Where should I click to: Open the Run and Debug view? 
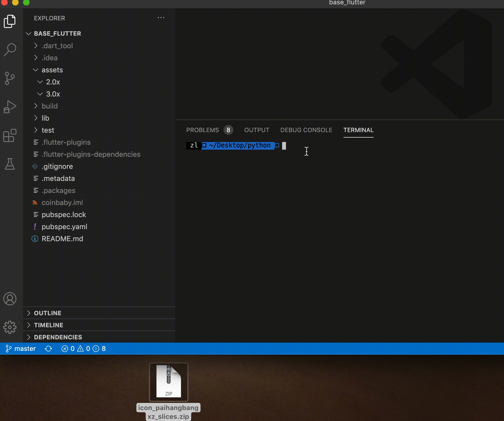pos(10,107)
